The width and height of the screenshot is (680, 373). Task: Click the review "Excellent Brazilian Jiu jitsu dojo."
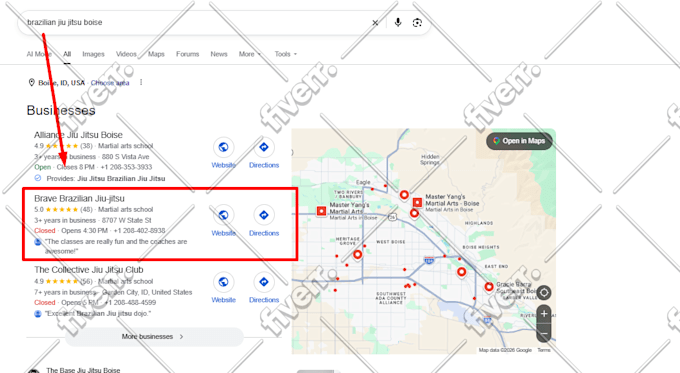(98, 314)
